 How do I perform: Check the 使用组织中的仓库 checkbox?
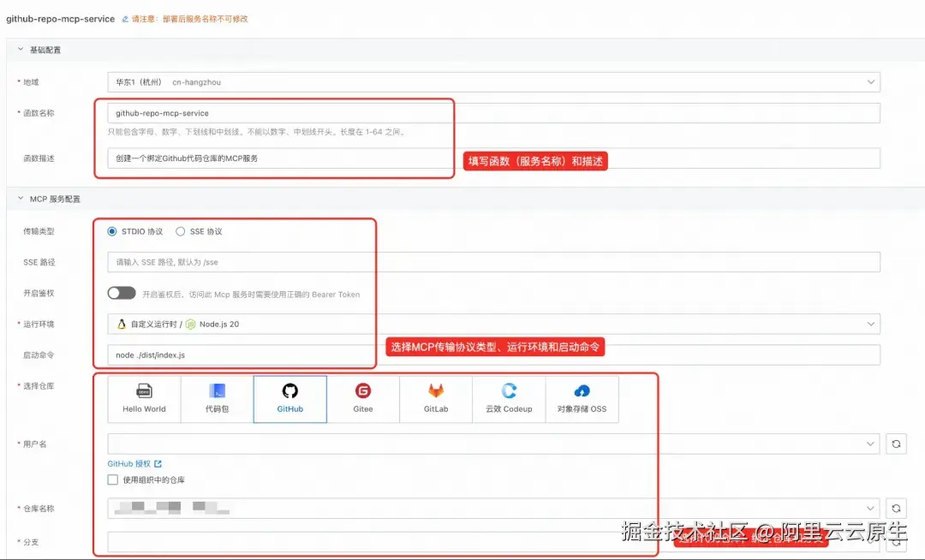pyautogui.click(x=113, y=480)
